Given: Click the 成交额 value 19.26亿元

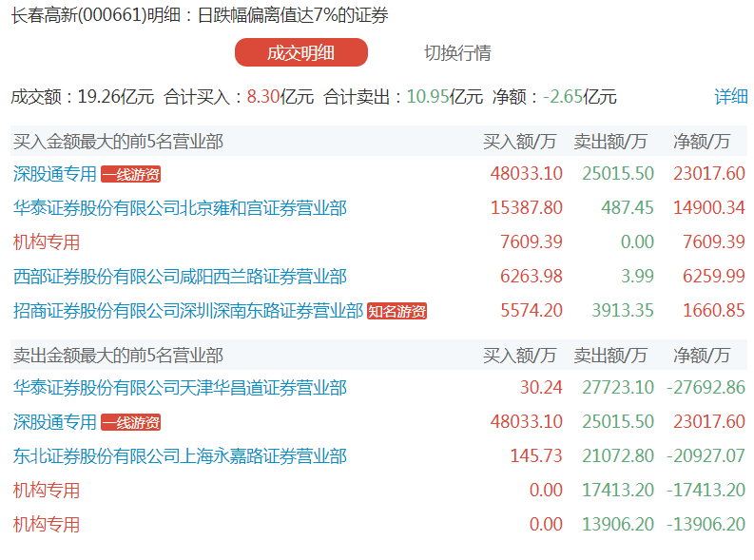Looking at the screenshot, I should [x=115, y=97].
